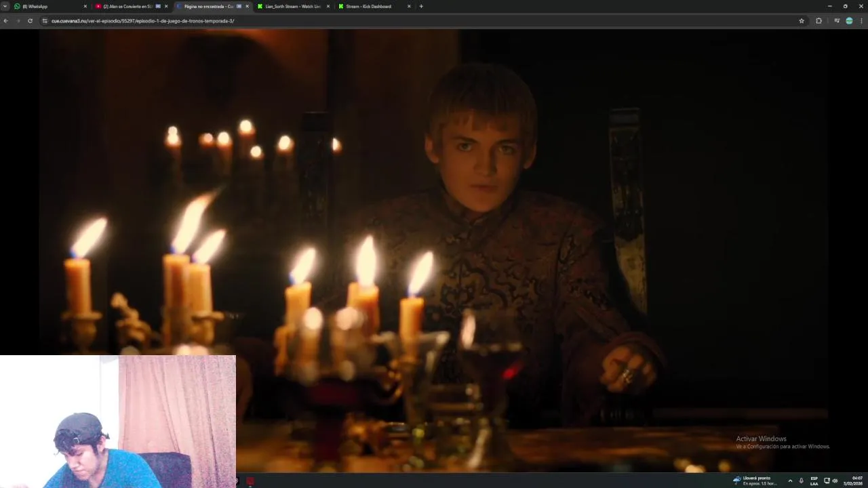Screen dimensions: 868x488
Task: Open a new browser tab
Action: coord(421,6)
